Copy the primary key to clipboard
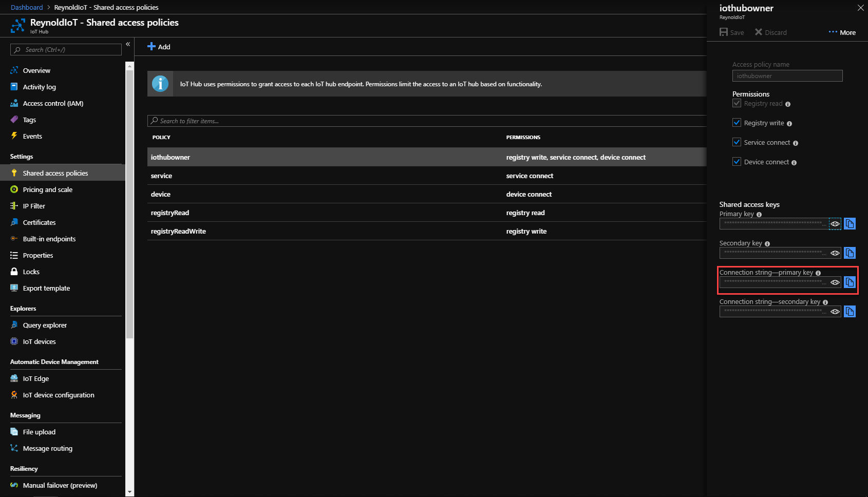The width and height of the screenshot is (868, 497). point(850,223)
